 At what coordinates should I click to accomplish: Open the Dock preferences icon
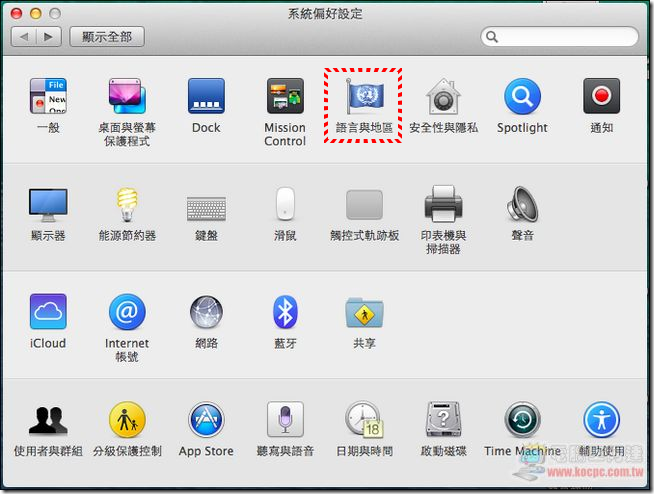pos(206,96)
